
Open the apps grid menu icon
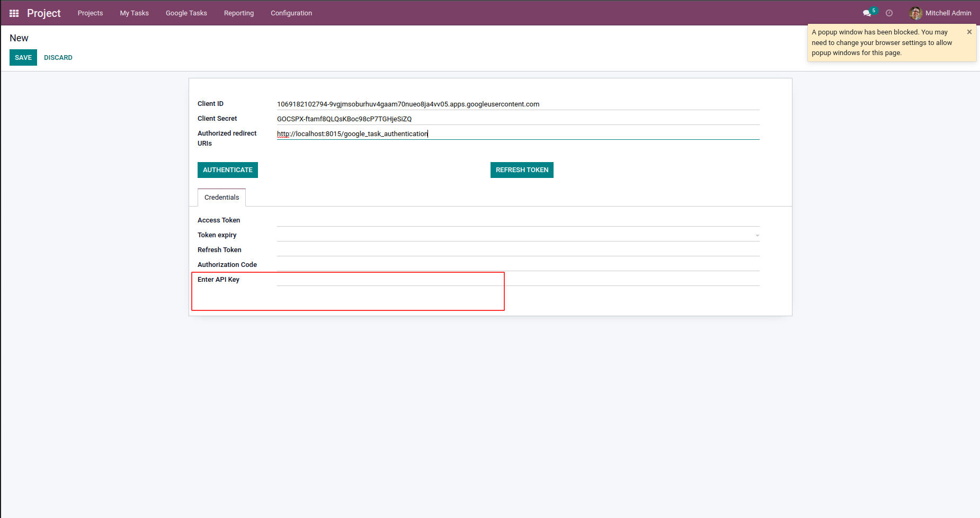click(x=14, y=13)
